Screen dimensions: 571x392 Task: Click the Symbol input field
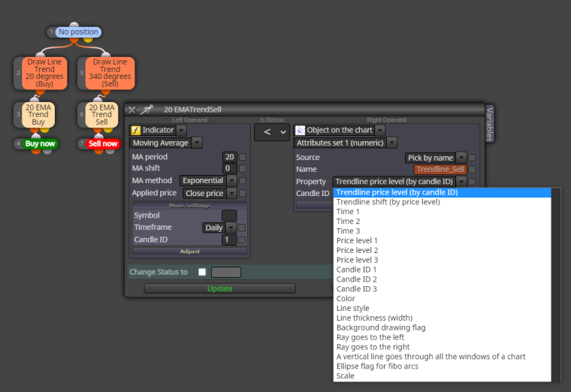(229, 216)
